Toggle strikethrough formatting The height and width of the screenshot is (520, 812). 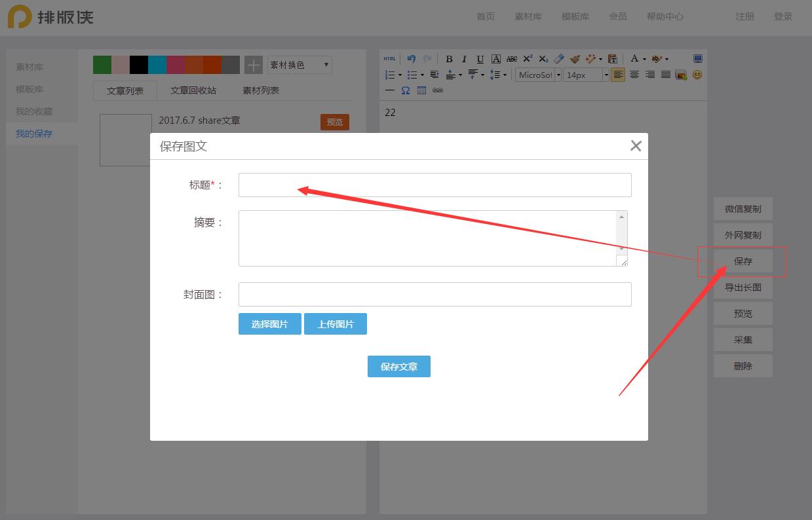click(x=511, y=58)
